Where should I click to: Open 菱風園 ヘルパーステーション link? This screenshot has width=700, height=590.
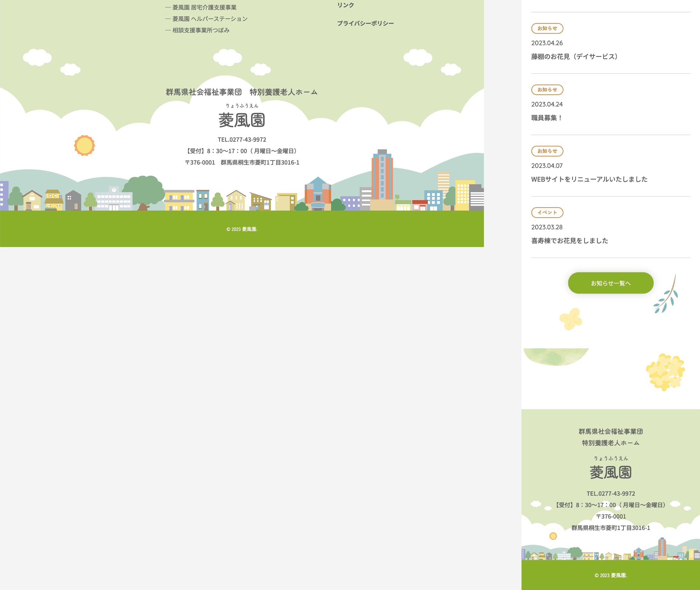(x=210, y=19)
